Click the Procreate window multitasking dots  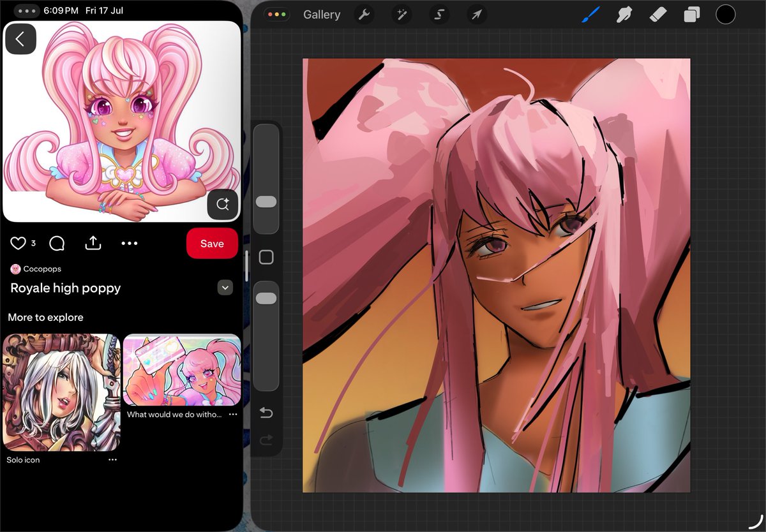tap(276, 14)
